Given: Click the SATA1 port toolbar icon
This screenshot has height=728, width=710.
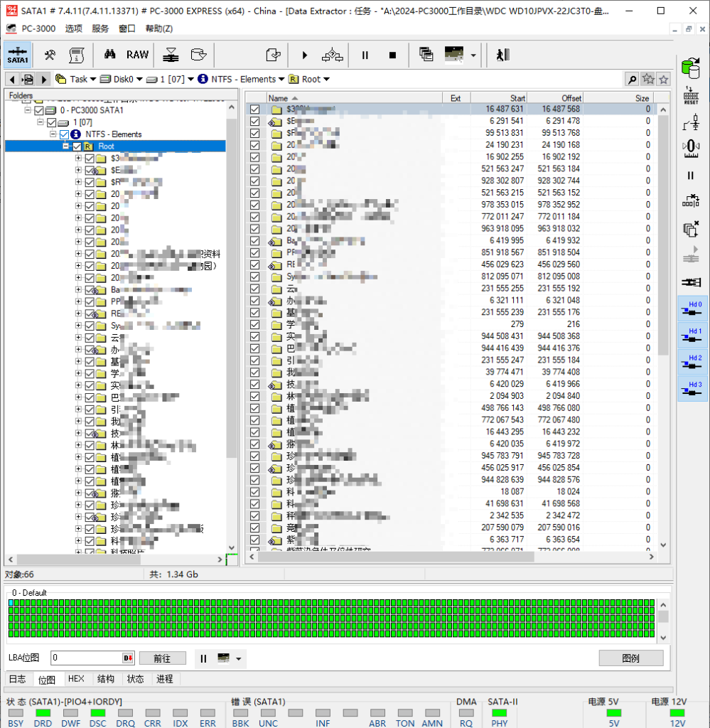Looking at the screenshot, I should coord(18,55).
